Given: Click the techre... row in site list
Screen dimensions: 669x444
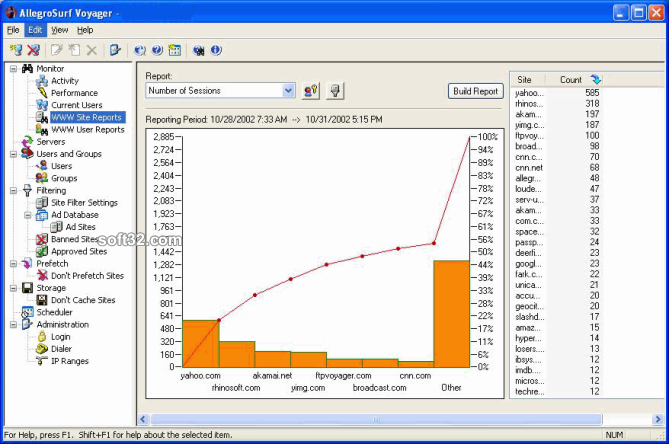Looking at the screenshot, I should pyautogui.click(x=557, y=391).
